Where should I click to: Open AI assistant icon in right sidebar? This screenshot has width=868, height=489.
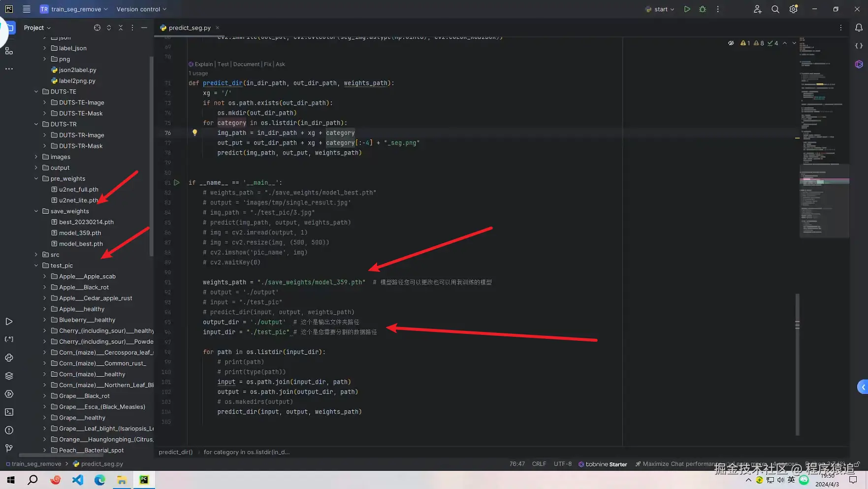tap(859, 64)
